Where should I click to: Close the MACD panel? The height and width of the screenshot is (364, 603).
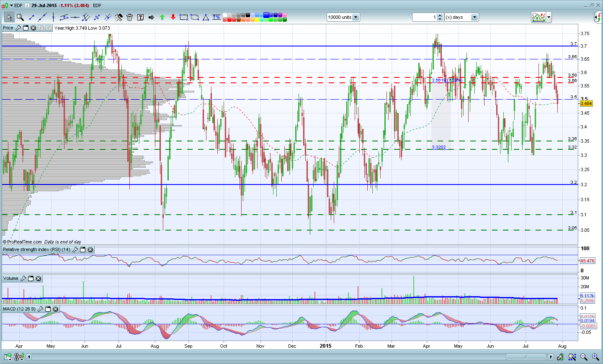click(x=55, y=309)
